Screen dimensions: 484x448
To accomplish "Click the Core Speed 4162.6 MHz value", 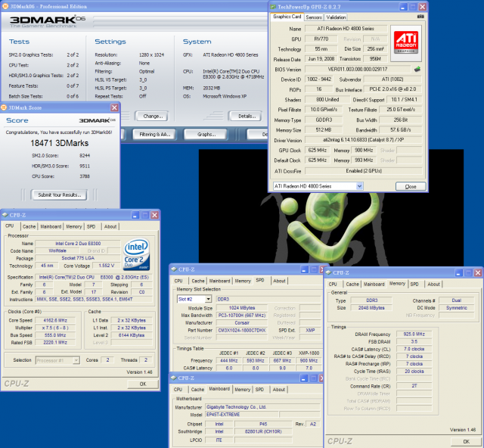I will coord(55,320).
